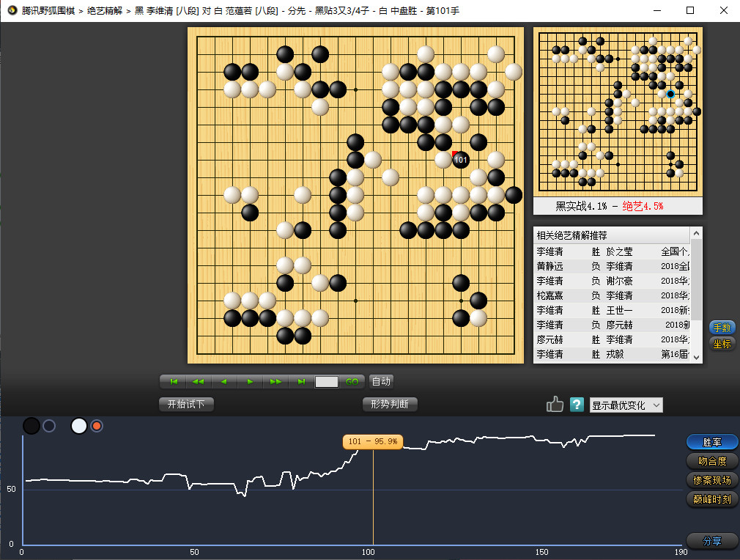The height and width of the screenshot is (560, 740).
Task: Toggle move numbers display (手数)
Action: tap(722, 328)
